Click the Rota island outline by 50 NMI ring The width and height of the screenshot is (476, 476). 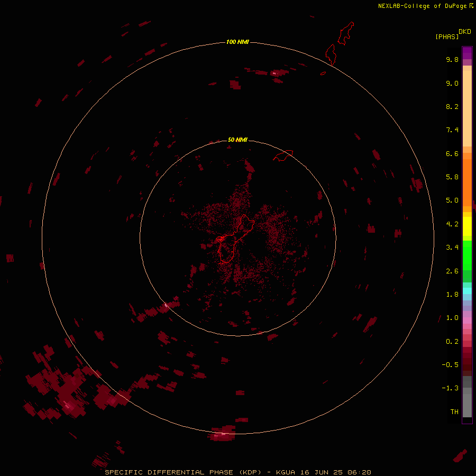[283, 155]
